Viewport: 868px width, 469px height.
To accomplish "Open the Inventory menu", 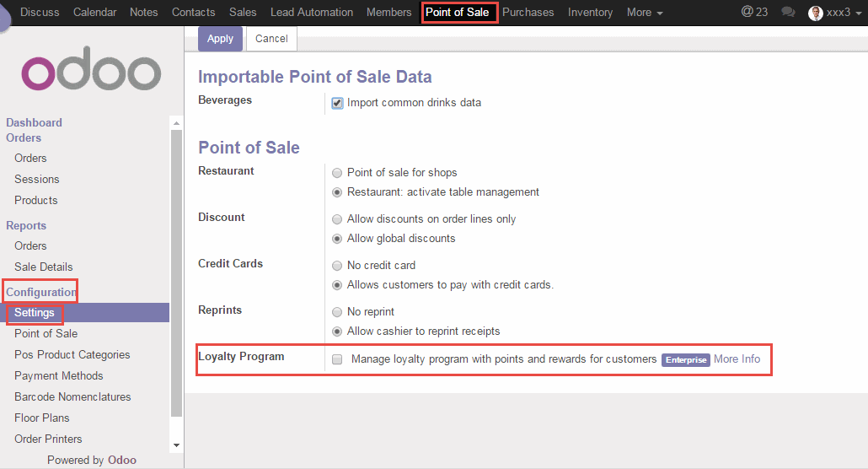I will pos(590,13).
